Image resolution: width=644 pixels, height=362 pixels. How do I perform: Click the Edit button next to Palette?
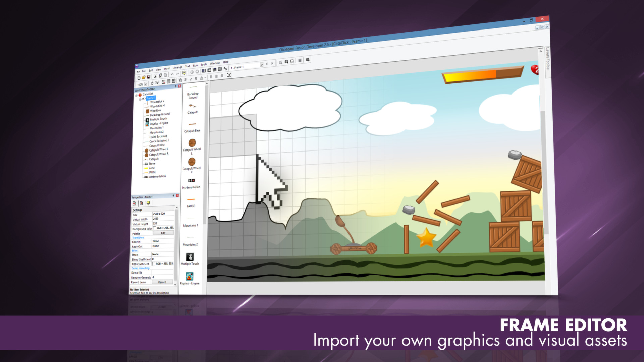tap(163, 233)
